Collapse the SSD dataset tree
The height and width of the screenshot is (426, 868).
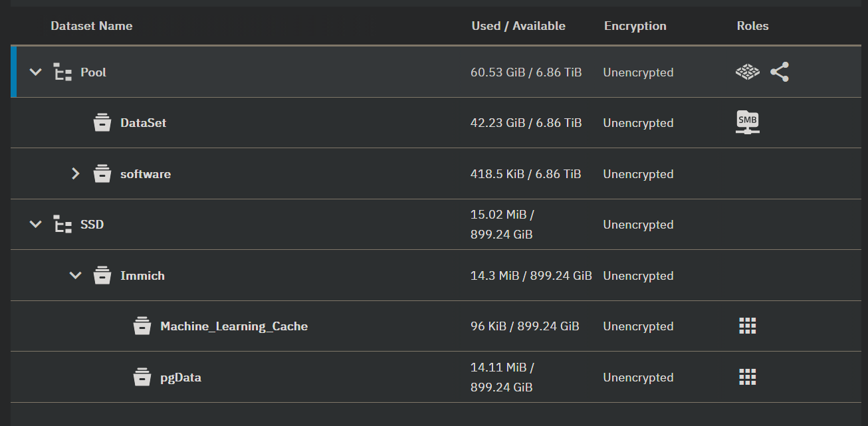[x=36, y=225]
